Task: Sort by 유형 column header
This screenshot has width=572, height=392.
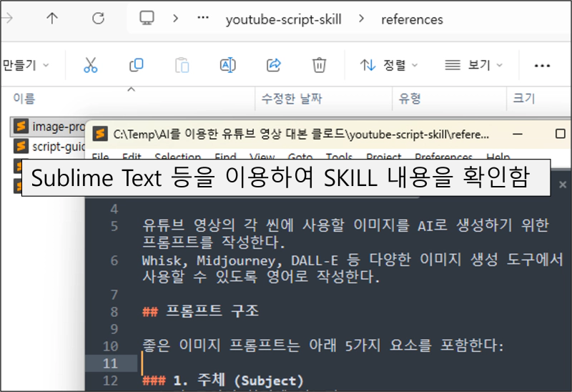Action: pyautogui.click(x=410, y=99)
